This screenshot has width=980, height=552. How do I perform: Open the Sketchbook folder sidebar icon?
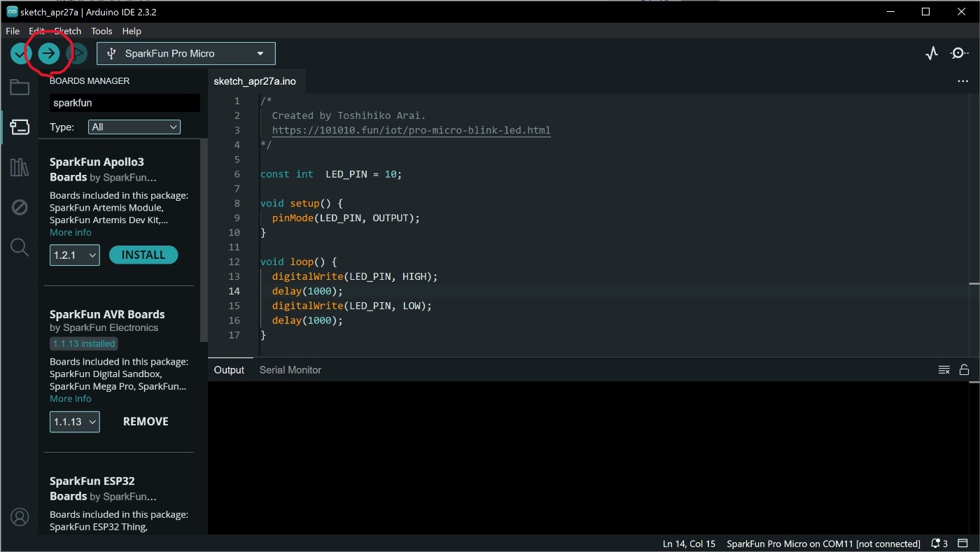point(20,87)
